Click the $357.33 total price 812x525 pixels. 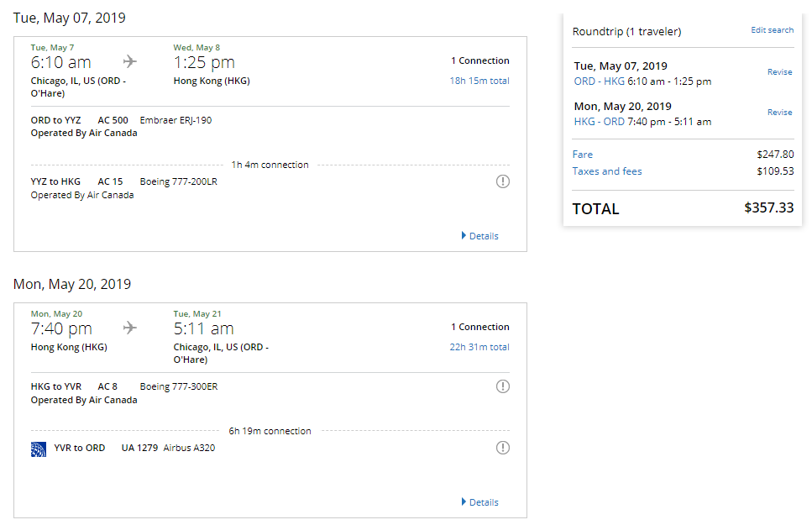(x=768, y=208)
